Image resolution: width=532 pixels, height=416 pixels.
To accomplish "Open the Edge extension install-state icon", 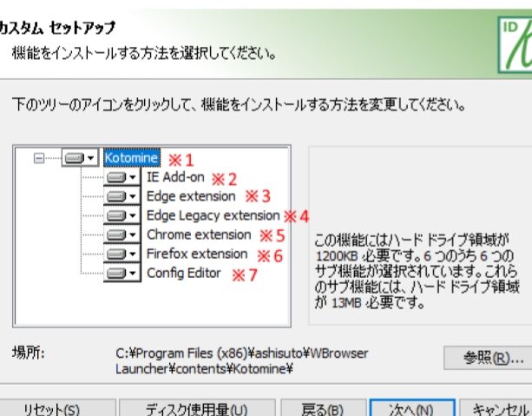I will (x=121, y=196).
